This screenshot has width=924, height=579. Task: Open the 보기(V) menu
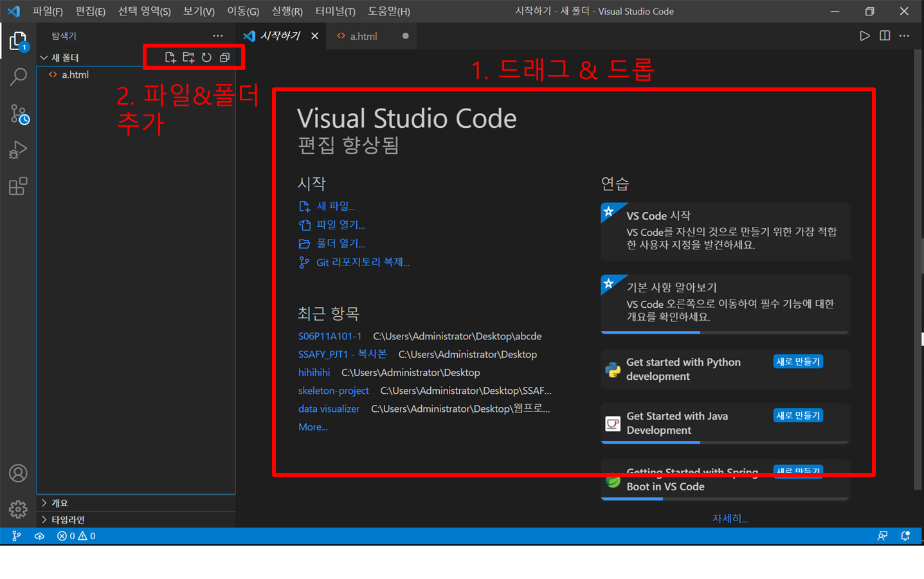199,11
